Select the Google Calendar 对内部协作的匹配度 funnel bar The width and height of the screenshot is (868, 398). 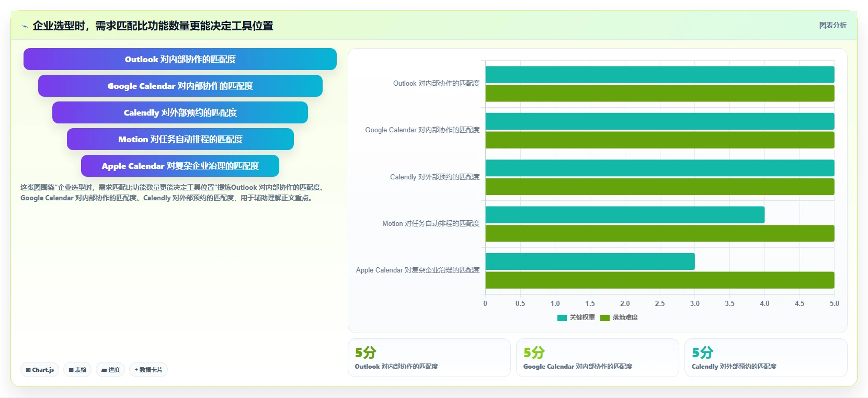(x=180, y=86)
